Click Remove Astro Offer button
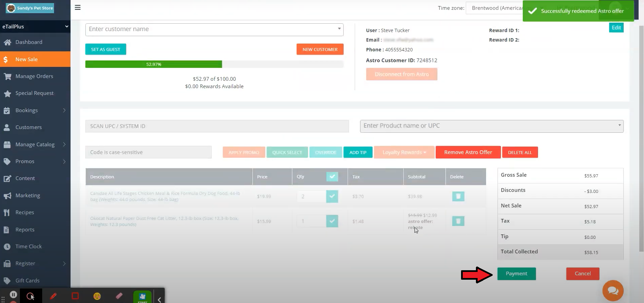This screenshot has width=644, height=303. [468, 152]
